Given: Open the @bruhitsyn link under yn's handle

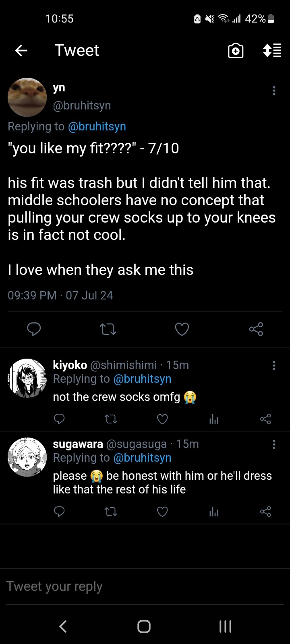Looking at the screenshot, I should click(x=97, y=126).
